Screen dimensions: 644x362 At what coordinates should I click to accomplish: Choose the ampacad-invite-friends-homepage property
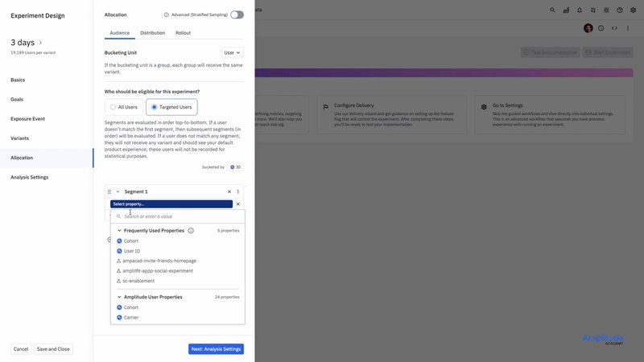pos(159,261)
